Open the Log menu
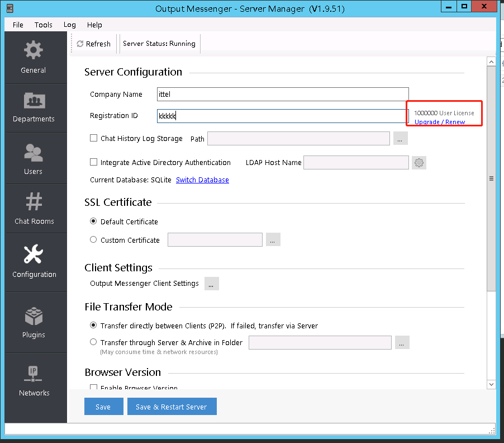Screen dimensions: 504x443 70,25
